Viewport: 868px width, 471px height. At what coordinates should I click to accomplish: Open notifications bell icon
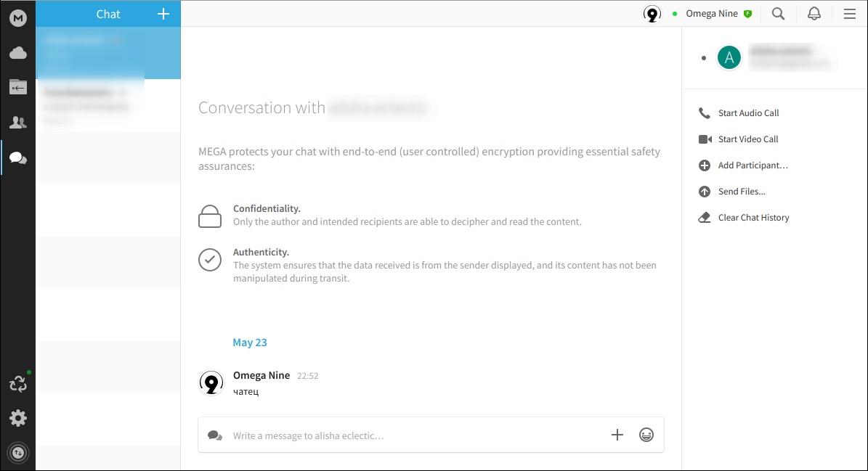814,14
